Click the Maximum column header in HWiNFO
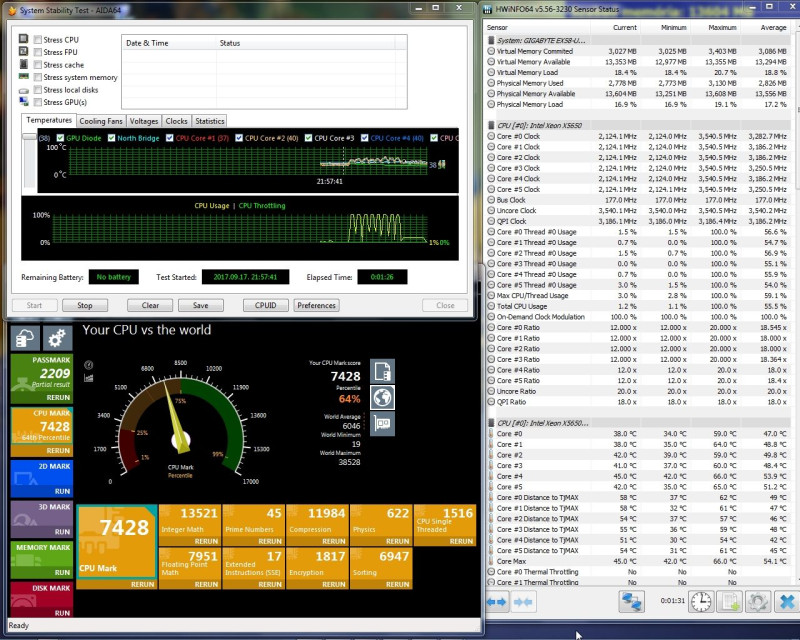The width and height of the screenshot is (800, 640). click(x=713, y=28)
